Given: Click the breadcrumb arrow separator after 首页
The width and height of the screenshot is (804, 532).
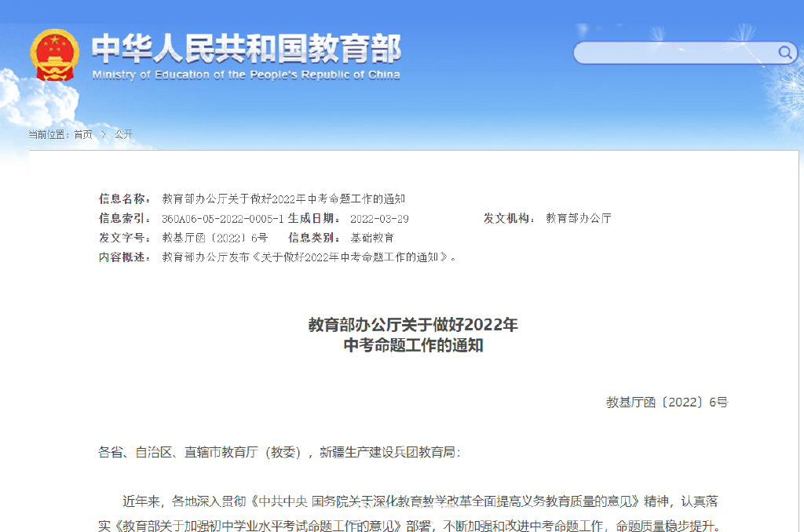Looking at the screenshot, I should pos(103,135).
